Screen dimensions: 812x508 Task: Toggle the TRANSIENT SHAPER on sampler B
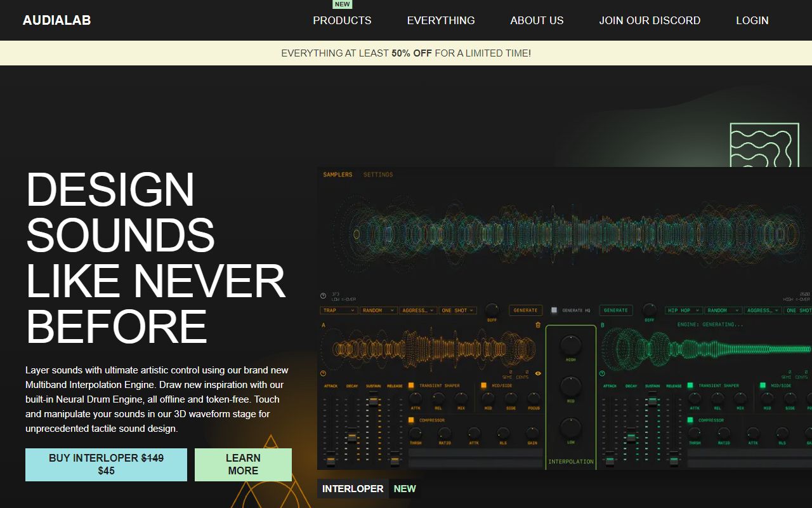point(690,385)
